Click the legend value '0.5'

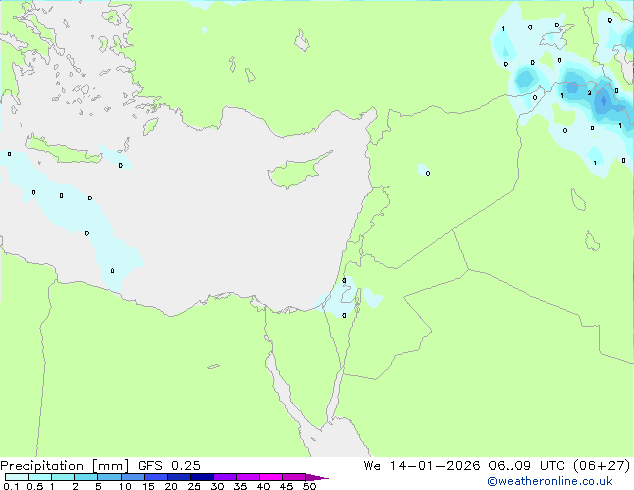[34, 486]
